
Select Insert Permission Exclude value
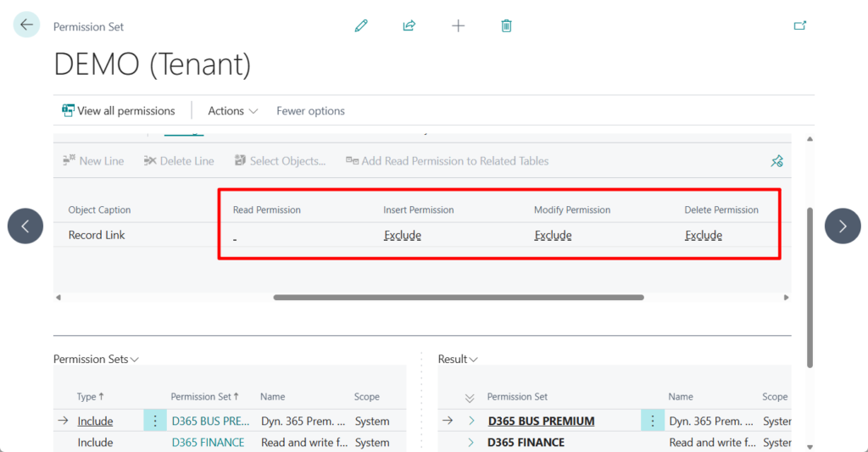point(402,236)
